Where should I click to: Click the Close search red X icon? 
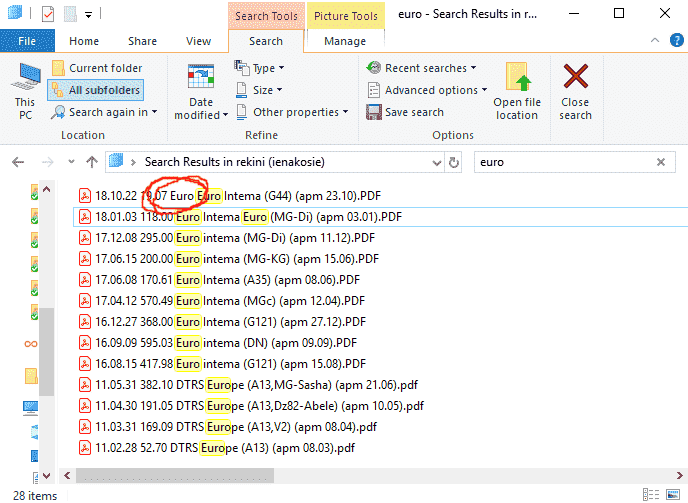tap(575, 78)
